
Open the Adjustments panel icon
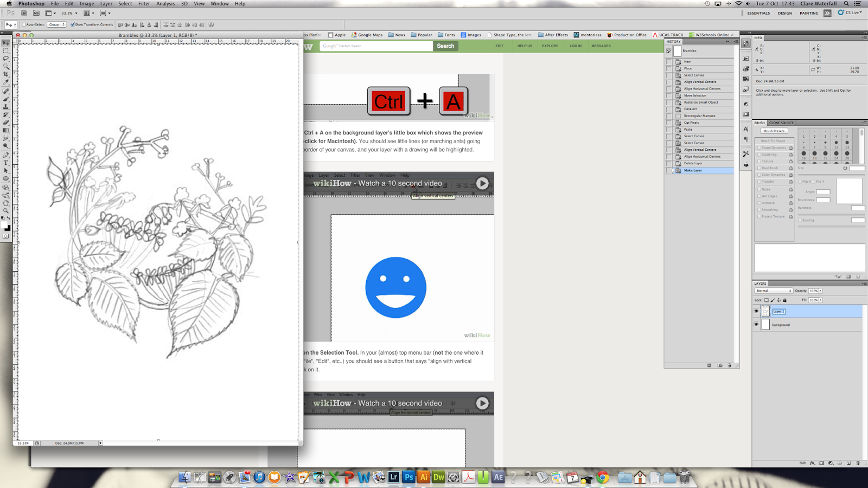[x=746, y=104]
